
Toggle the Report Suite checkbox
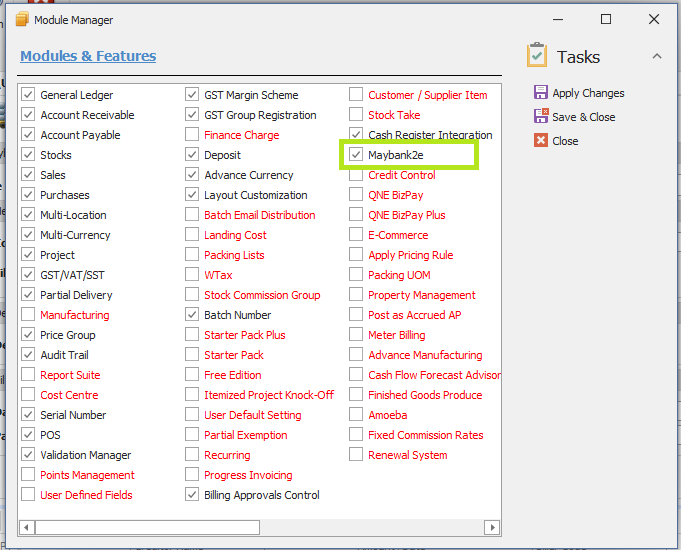coord(28,374)
